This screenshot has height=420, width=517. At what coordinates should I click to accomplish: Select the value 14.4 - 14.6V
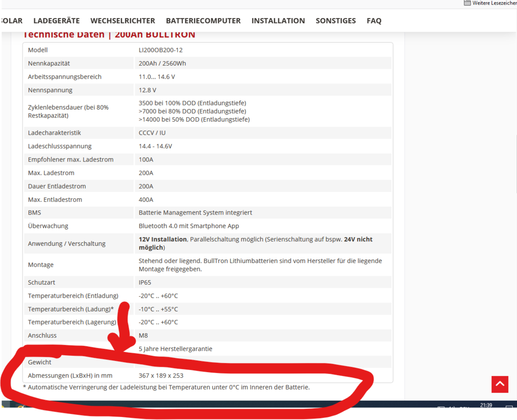(x=156, y=146)
